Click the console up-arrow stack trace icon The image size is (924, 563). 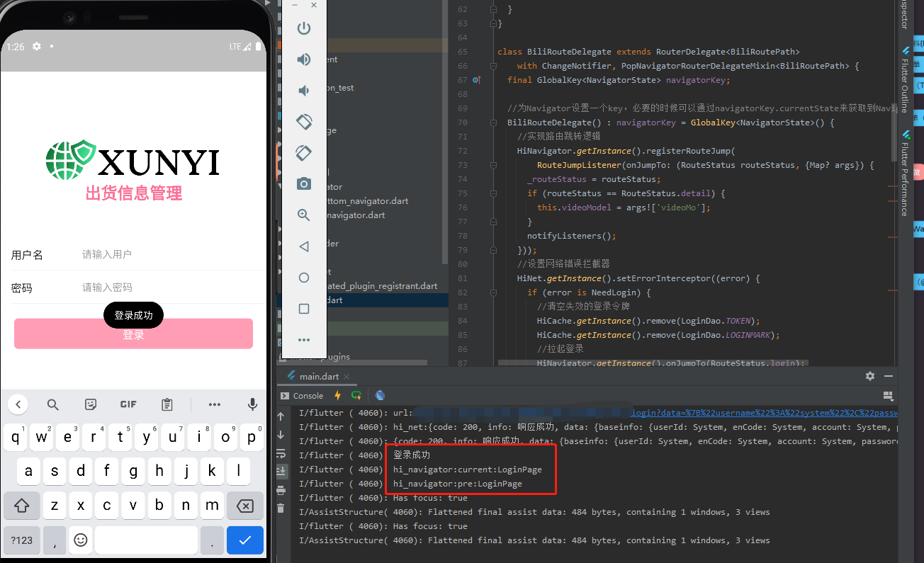(x=281, y=416)
